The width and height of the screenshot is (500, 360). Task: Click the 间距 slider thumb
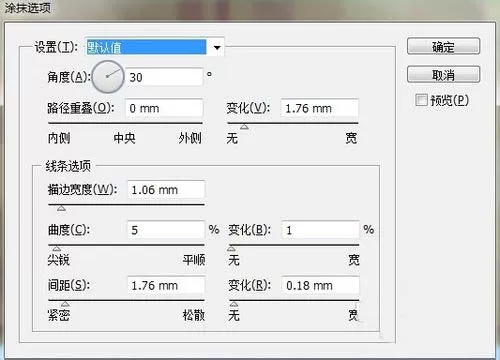pos(65,304)
